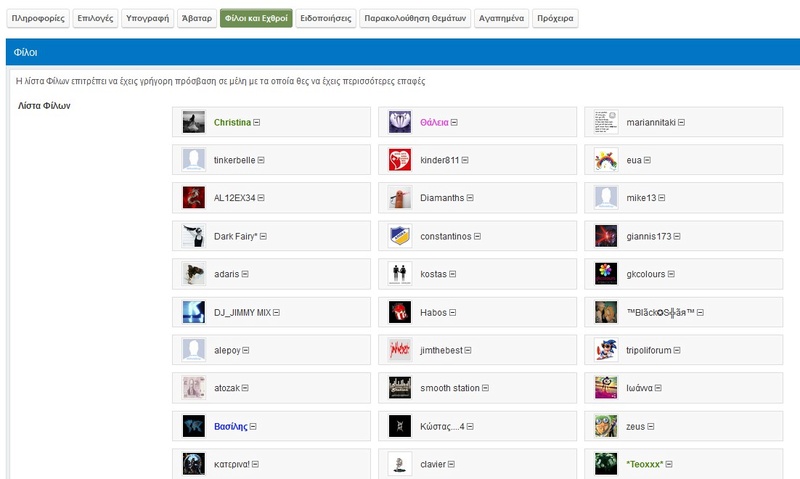Remove giannis173 via the minus icon

[677, 237]
